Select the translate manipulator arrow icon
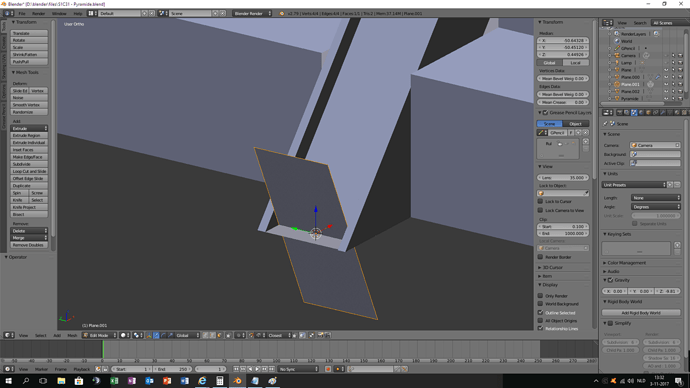Screen dimensions: 690x388 tap(156, 335)
